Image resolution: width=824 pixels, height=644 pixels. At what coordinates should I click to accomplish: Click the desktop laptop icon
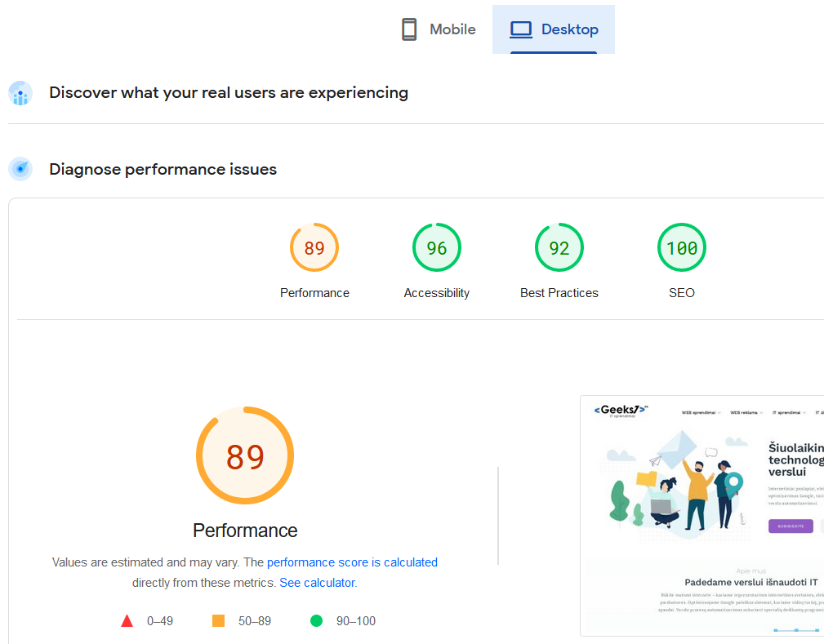click(x=521, y=29)
